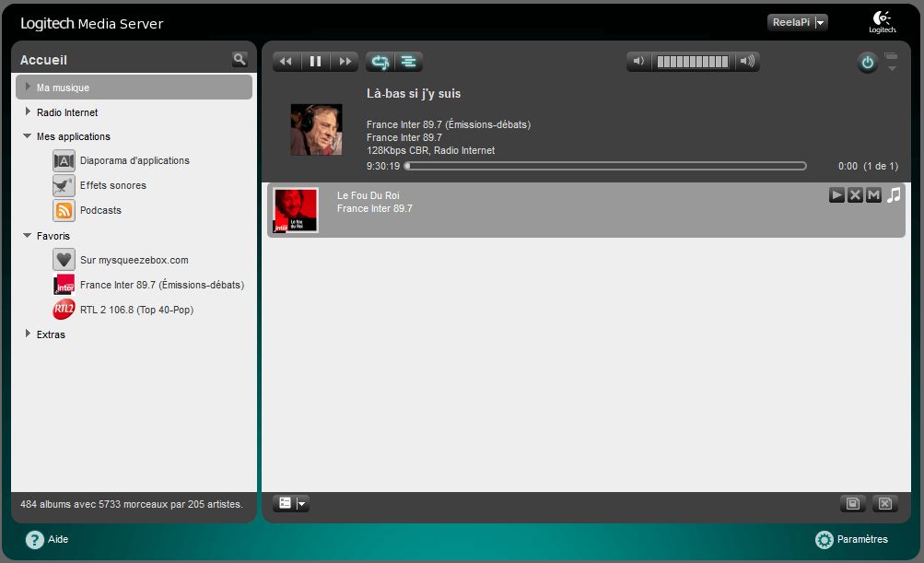The image size is (924, 563).
Task: Open Podcasts link
Action: [100, 210]
